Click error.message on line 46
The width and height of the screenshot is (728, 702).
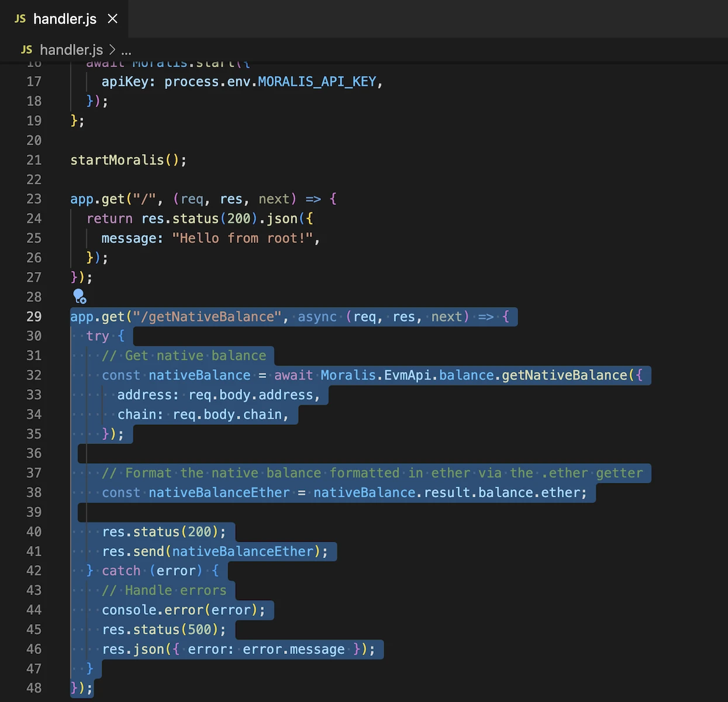[x=294, y=649]
